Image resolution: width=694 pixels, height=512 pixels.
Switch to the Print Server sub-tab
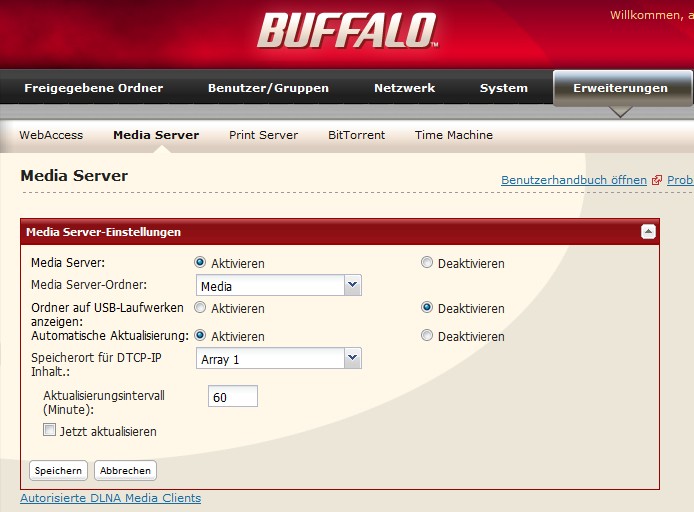[x=263, y=135]
